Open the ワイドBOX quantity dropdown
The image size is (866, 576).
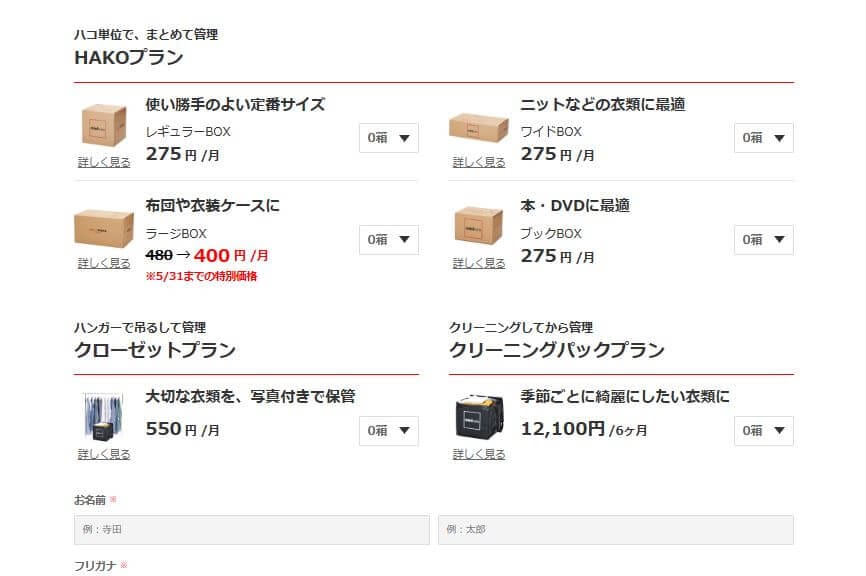click(764, 138)
